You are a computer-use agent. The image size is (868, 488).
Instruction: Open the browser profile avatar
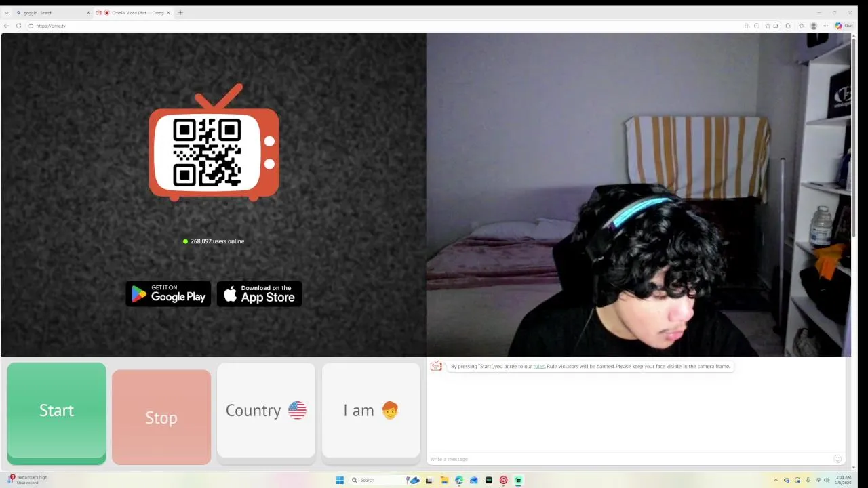point(814,26)
